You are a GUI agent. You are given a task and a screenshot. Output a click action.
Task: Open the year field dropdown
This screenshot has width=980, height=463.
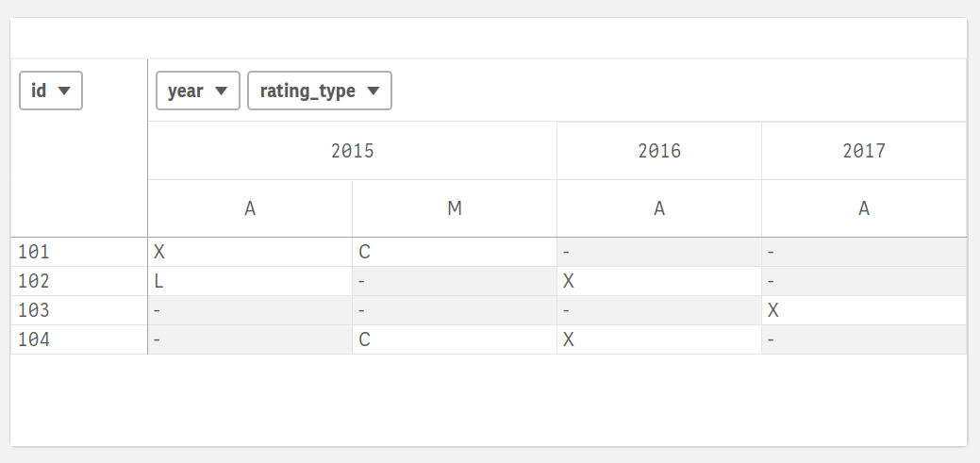[198, 91]
